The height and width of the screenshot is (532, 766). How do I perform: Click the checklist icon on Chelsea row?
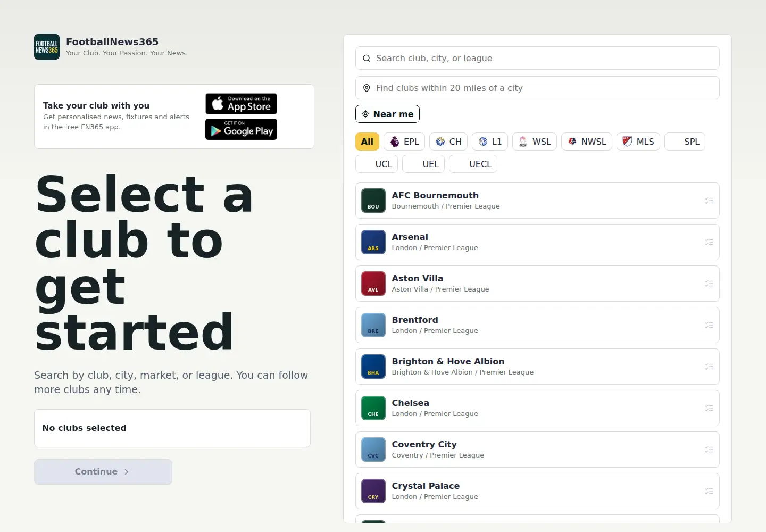(709, 408)
